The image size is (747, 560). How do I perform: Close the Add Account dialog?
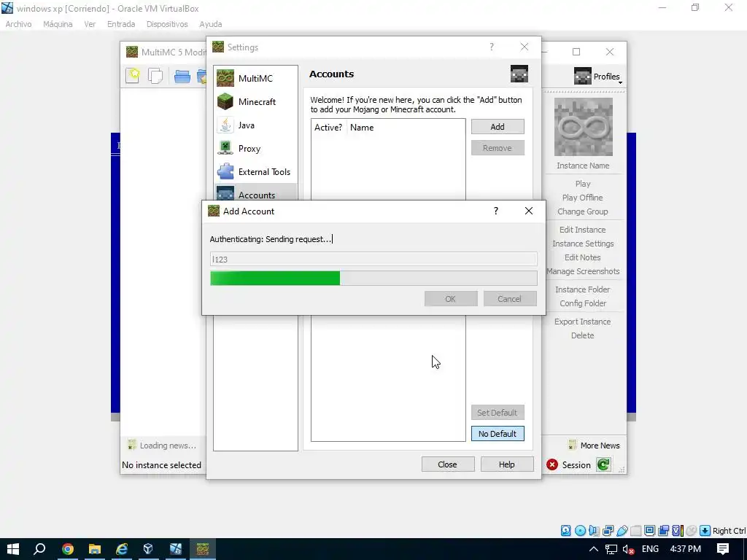[529, 211]
